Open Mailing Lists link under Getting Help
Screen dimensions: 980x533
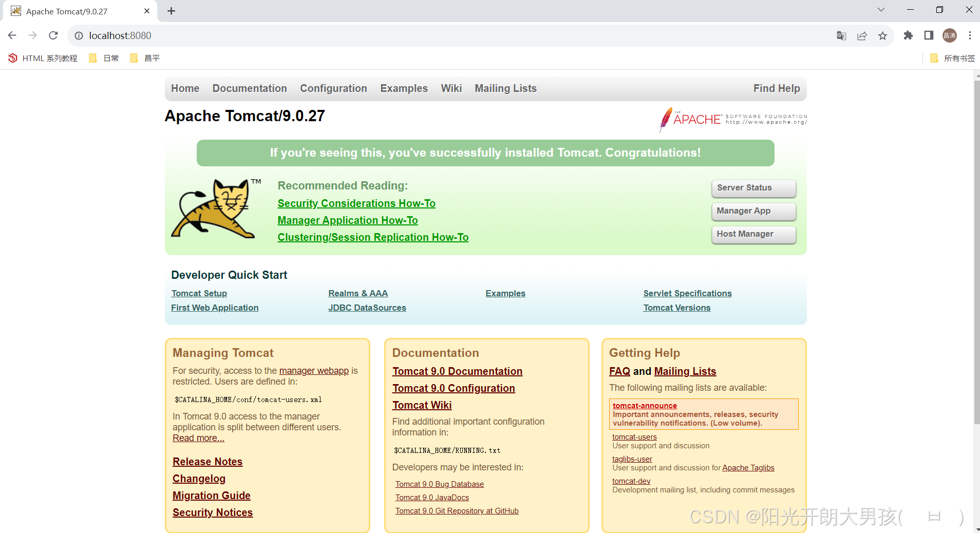685,371
